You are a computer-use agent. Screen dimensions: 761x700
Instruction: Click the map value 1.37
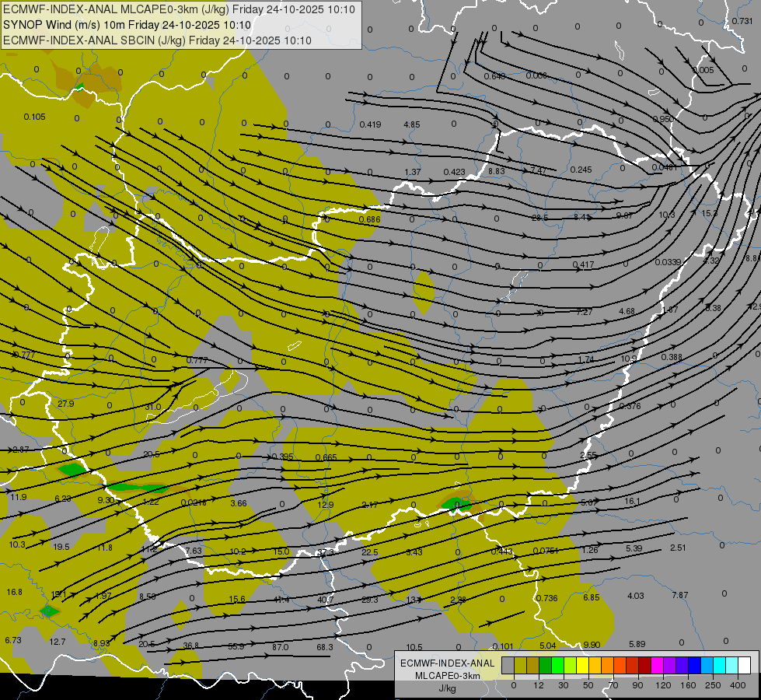(x=413, y=172)
